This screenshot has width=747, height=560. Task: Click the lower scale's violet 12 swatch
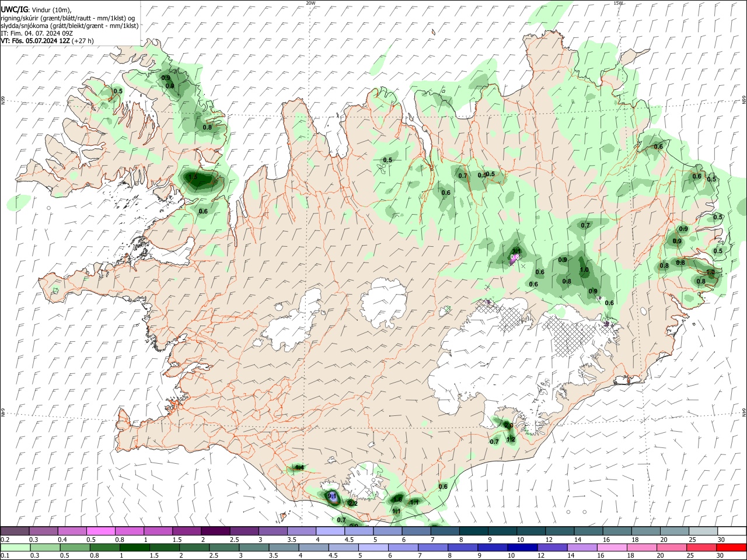coord(551,547)
